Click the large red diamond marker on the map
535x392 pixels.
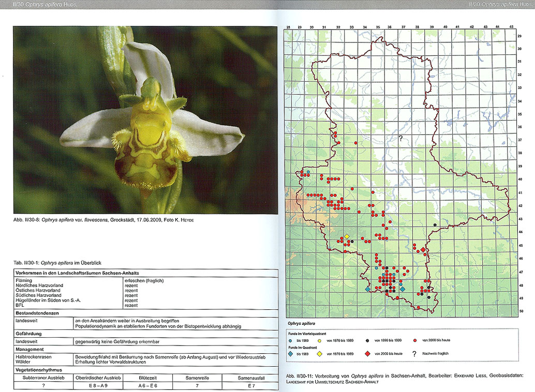pos(423,250)
